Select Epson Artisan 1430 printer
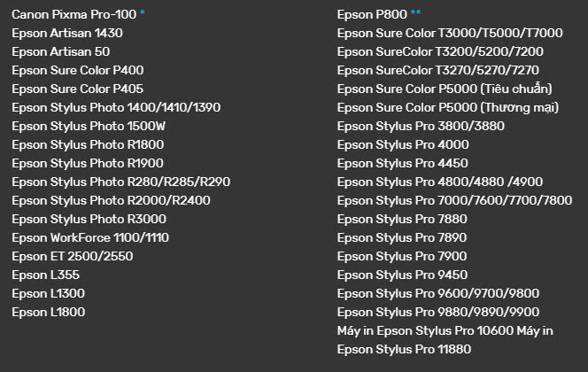 click(66, 34)
